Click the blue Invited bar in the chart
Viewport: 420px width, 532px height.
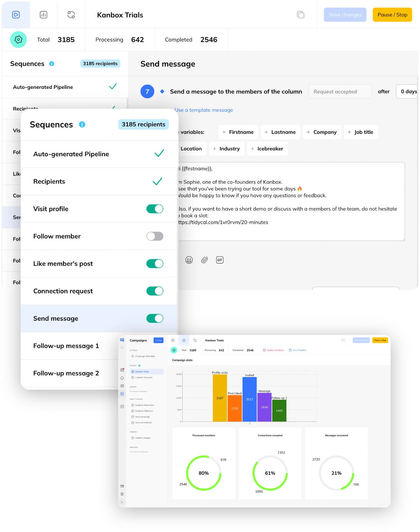click(250, 399)
